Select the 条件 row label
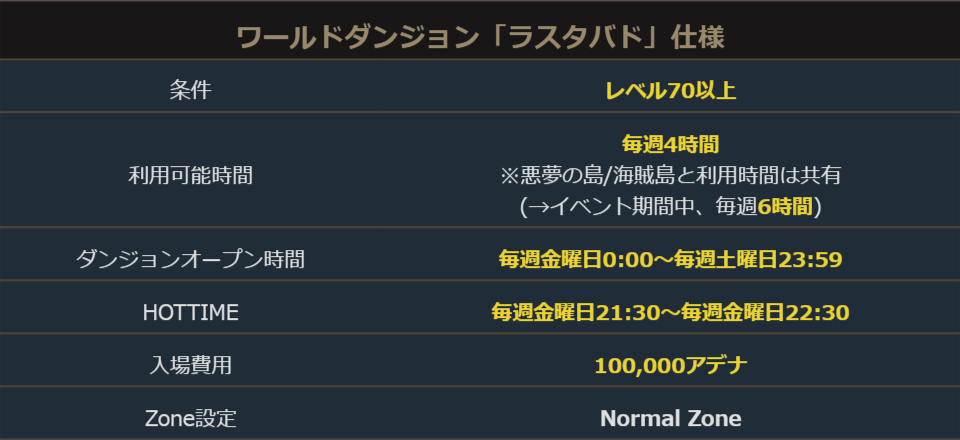 pos(190,90)
